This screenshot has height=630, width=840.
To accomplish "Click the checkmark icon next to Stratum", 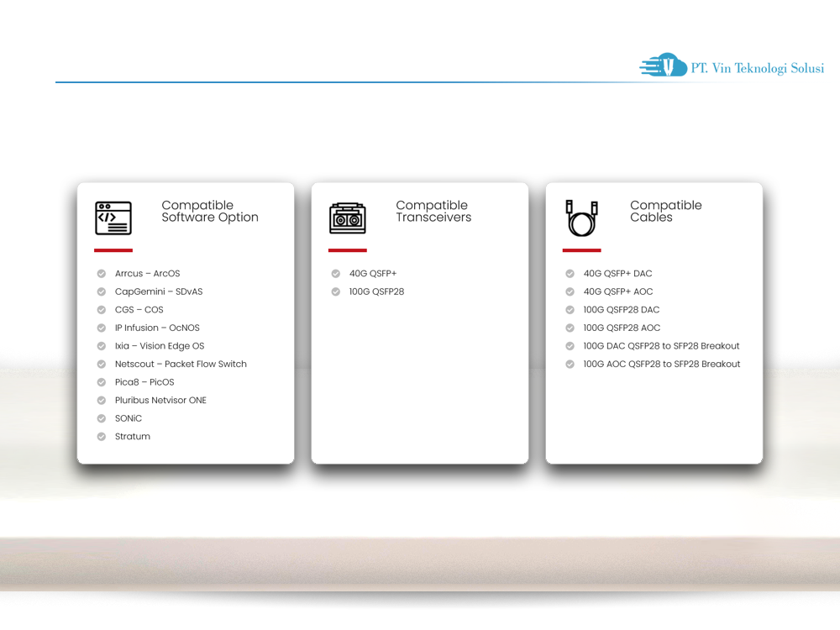I will coord(101,436).
